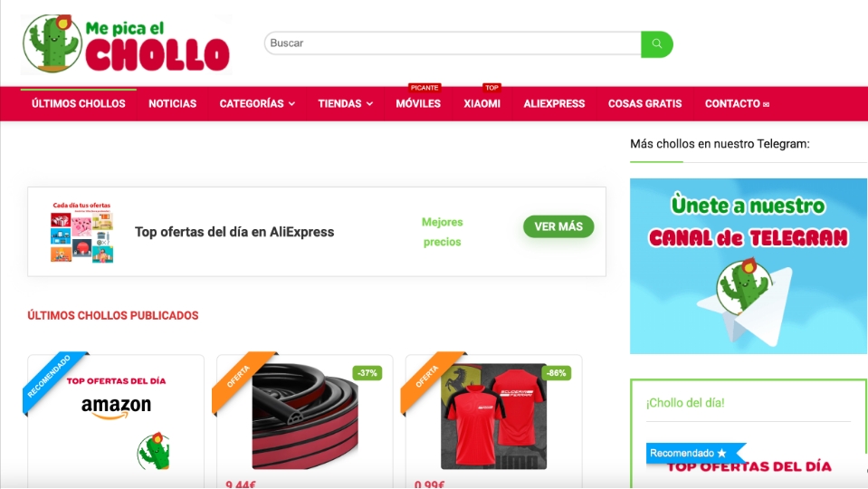Expand the Tiendas dropdown menu

click(346, 103)
